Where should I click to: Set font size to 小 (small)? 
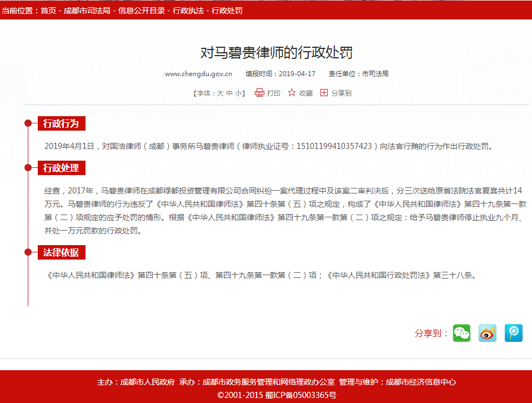click(x=238, y=93)
